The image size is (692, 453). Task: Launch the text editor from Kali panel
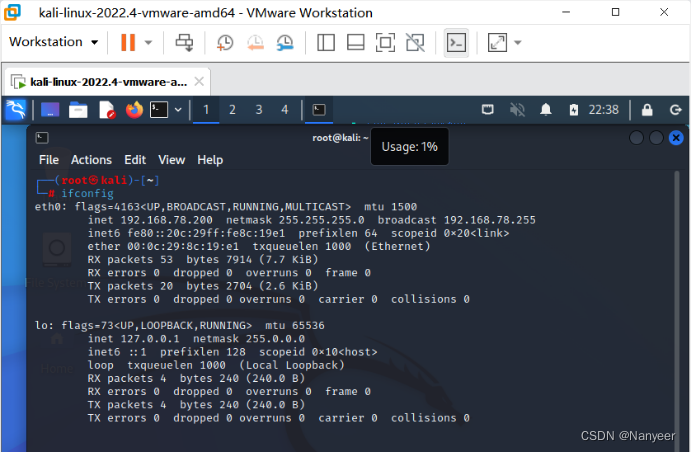tap(106, 109)
